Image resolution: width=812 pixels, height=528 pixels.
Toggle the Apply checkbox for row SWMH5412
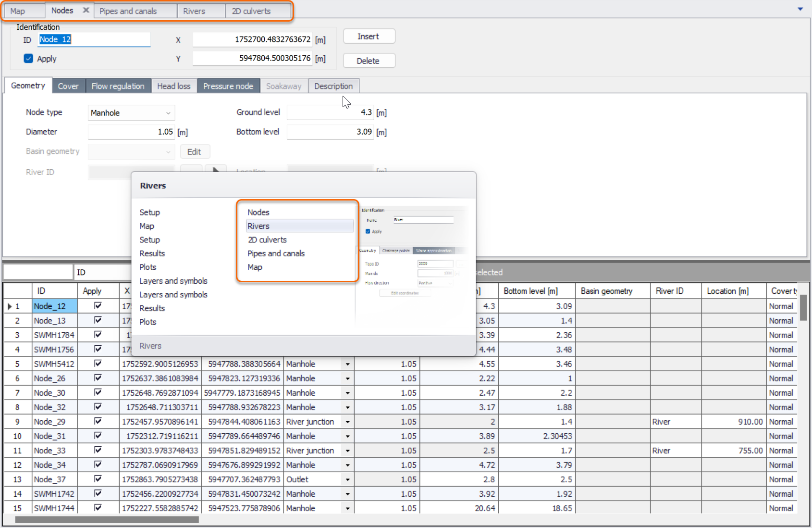pos(98,364)
